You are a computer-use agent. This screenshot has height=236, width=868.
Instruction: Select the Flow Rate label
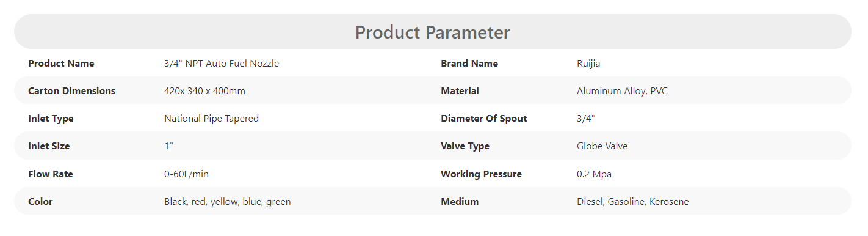coord(51,174)
